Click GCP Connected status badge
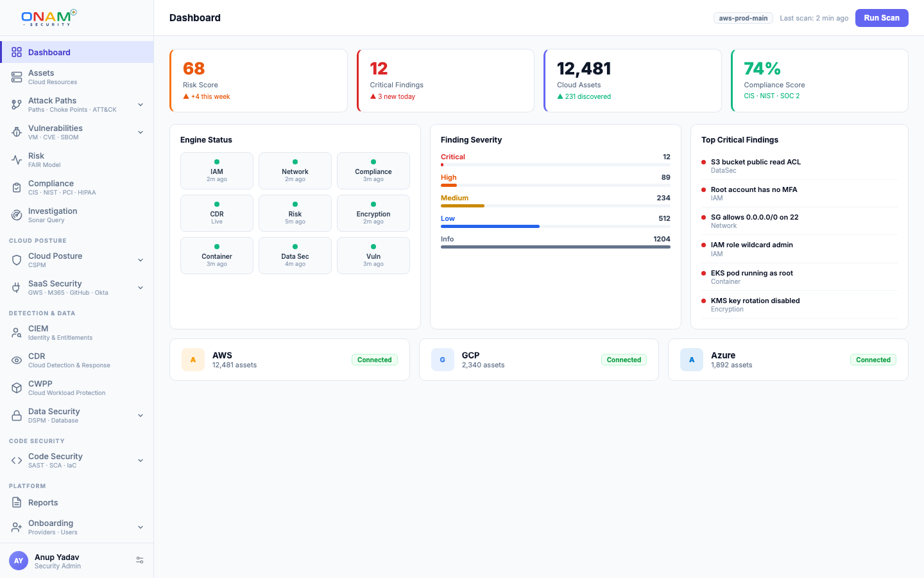 [624, 360]
